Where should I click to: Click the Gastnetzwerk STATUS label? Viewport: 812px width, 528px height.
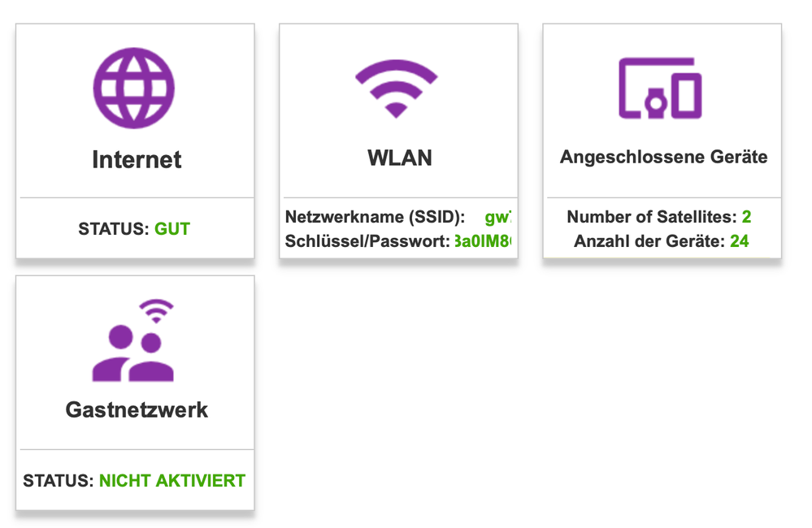[x=59, y=480]
